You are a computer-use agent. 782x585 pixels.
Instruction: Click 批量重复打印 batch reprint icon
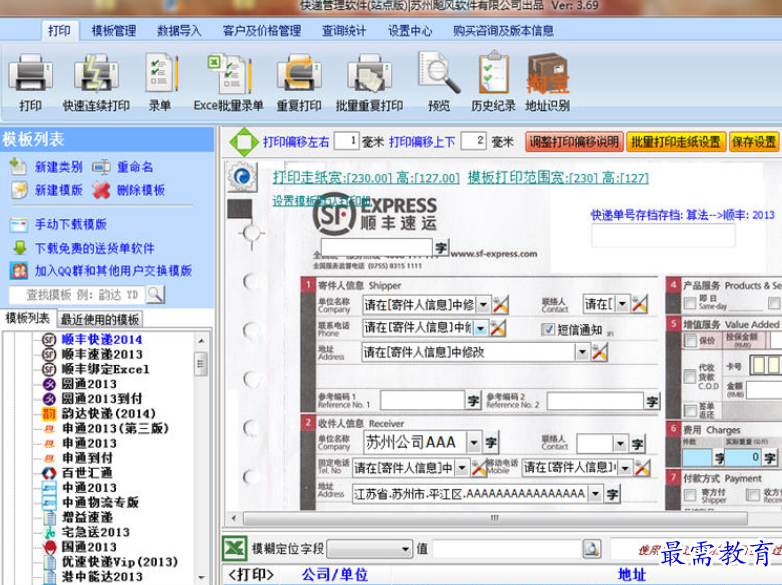[x=369, y=73]
